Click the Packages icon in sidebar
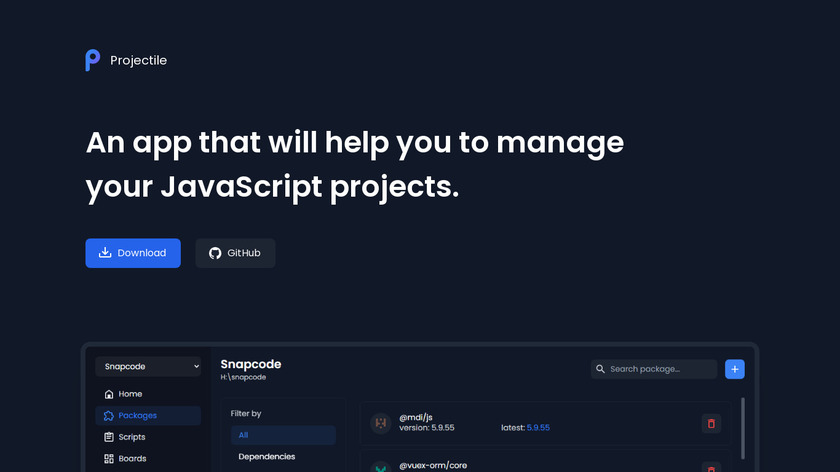840x472 pixels. 109,416
